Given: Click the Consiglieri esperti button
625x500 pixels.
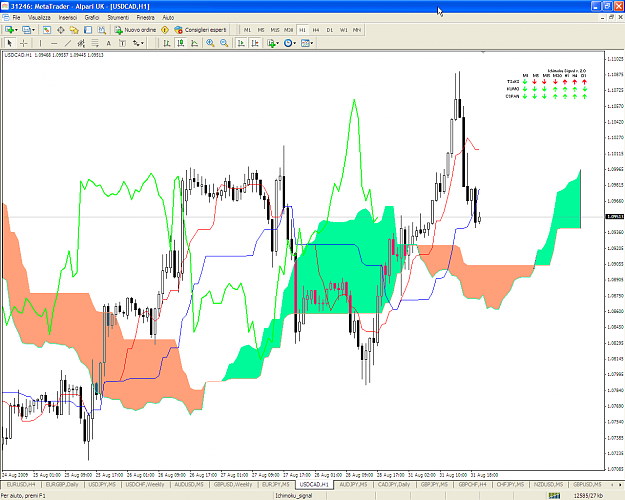Looking at the screenshot, I should 200,30.
